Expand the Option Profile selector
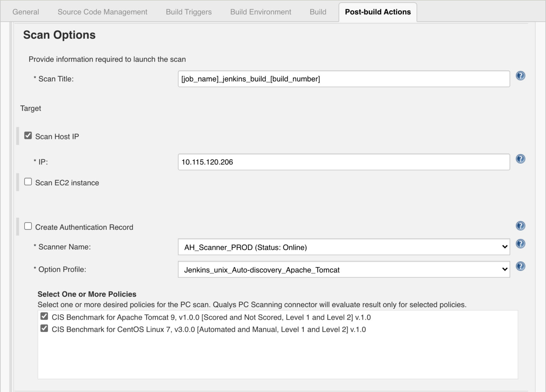This screenshot has width=546, height=392. click(343, 269)
